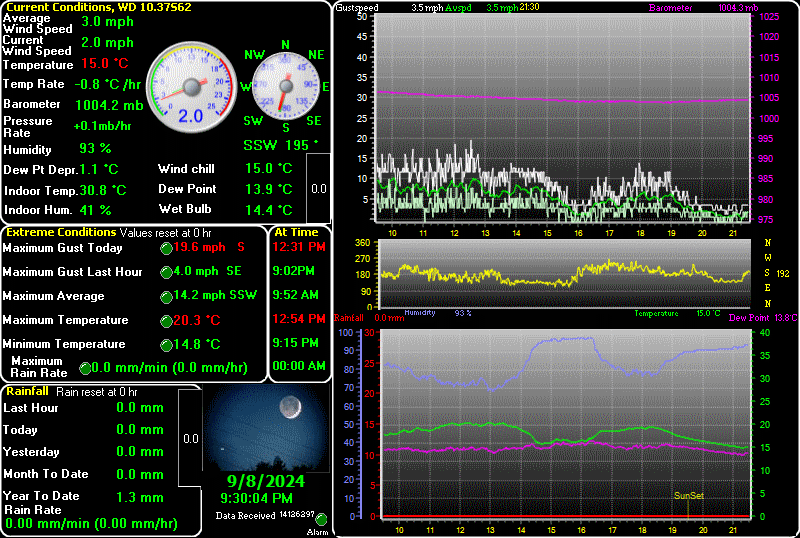Viewport: 800px width, 538px height.
Task: Click the 'SSW 195 °' wind direction readout
Action: (281, 145)
